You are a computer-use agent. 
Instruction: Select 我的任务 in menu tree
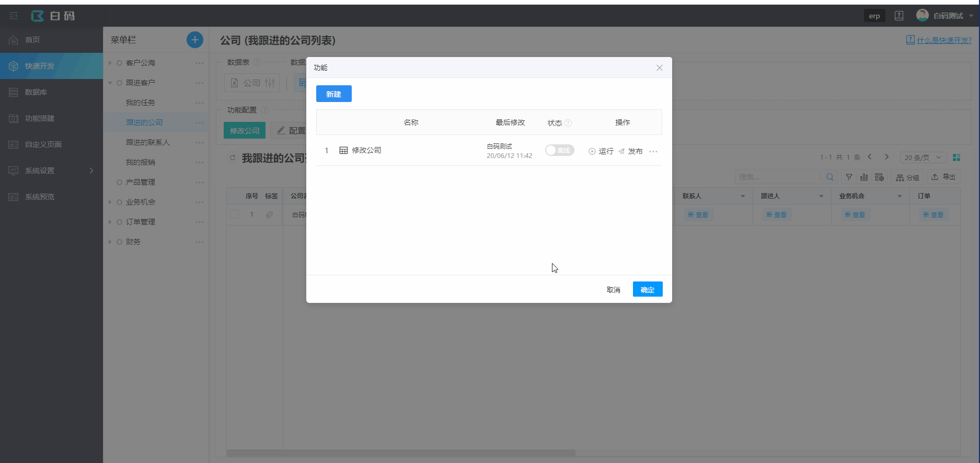(x=140, y=103)
